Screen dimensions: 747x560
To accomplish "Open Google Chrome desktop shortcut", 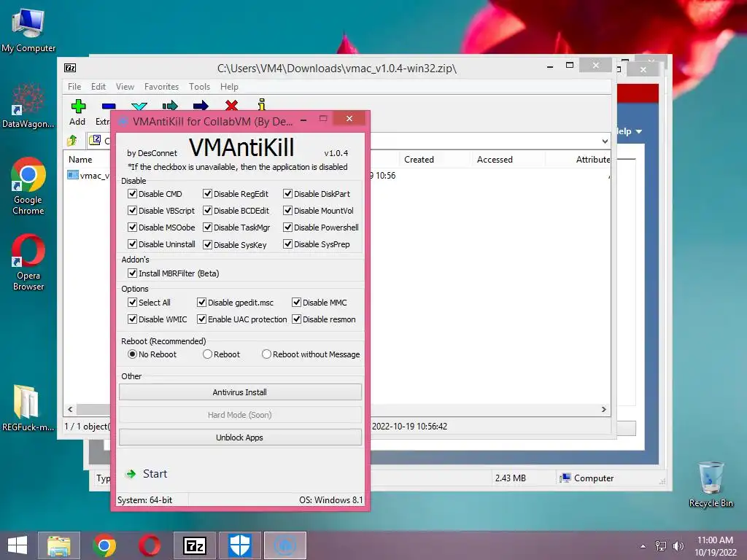I will pyautogui.click(x=28, y=186).
